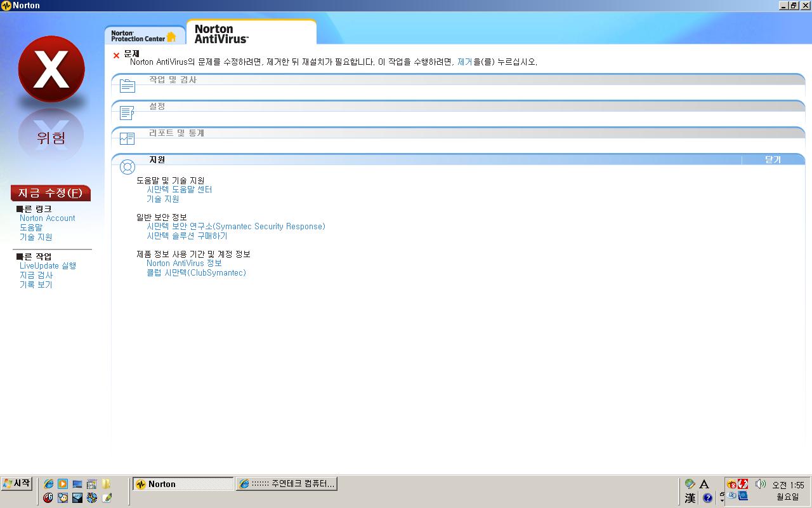Click the IME globe pencil icon

pos(690,484)
